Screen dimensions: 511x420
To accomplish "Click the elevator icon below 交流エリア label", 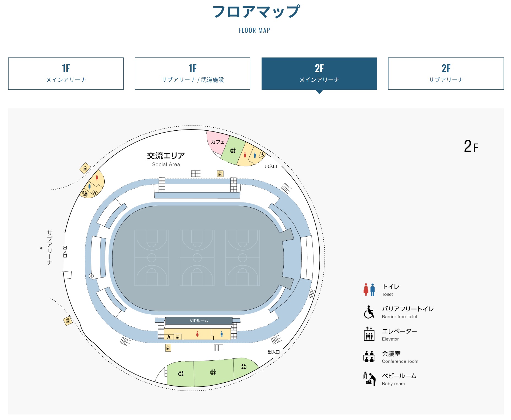I will (220, 174).
